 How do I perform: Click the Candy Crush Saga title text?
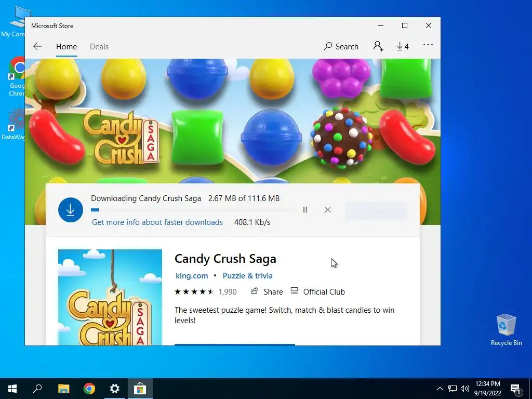[x=225, y=259]
